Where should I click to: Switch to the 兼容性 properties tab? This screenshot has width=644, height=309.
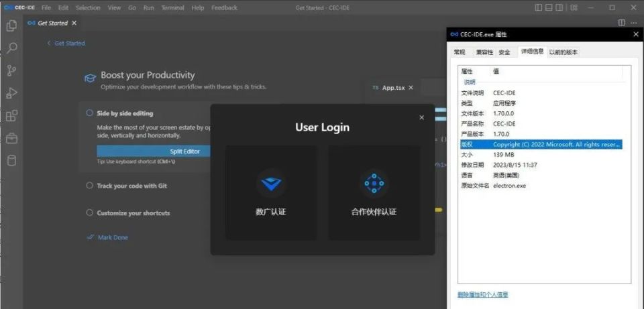tap(484, 52)
